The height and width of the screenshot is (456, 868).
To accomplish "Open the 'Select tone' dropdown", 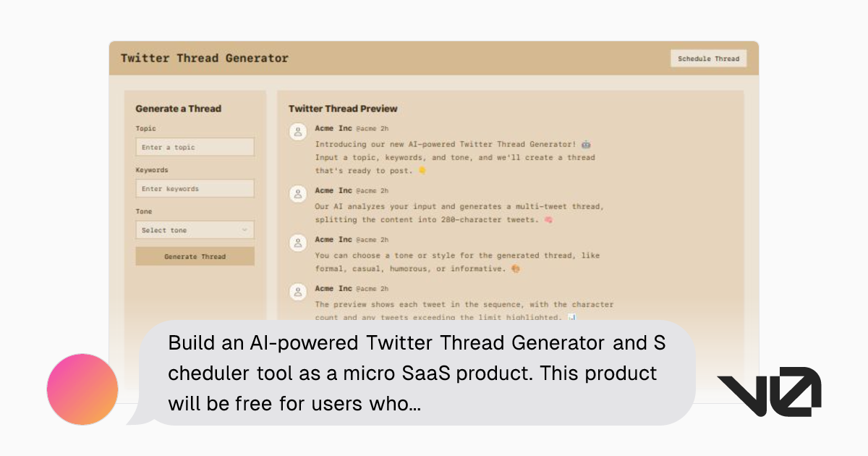I will (x=195, y=230).
